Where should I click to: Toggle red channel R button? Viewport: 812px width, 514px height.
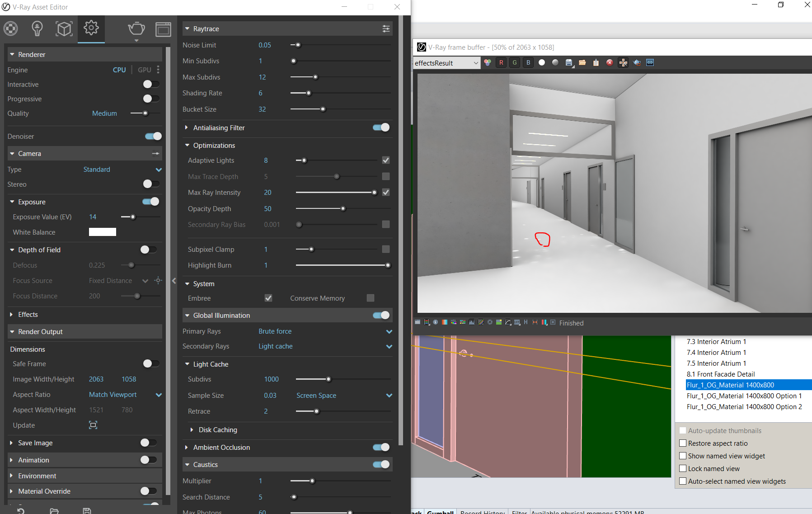pos(501,63)
